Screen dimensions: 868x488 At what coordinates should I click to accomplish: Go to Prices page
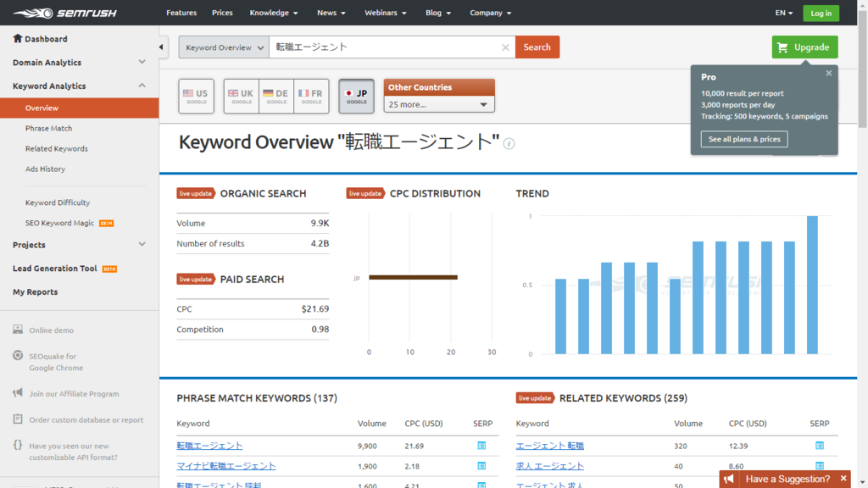[x=222, y=13]
